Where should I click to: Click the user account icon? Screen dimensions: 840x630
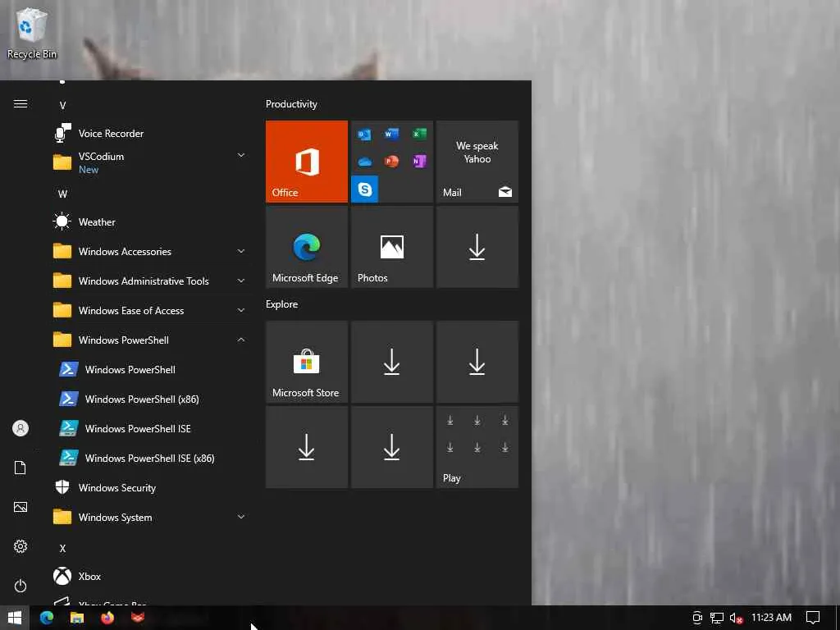[x=21, y=428]
